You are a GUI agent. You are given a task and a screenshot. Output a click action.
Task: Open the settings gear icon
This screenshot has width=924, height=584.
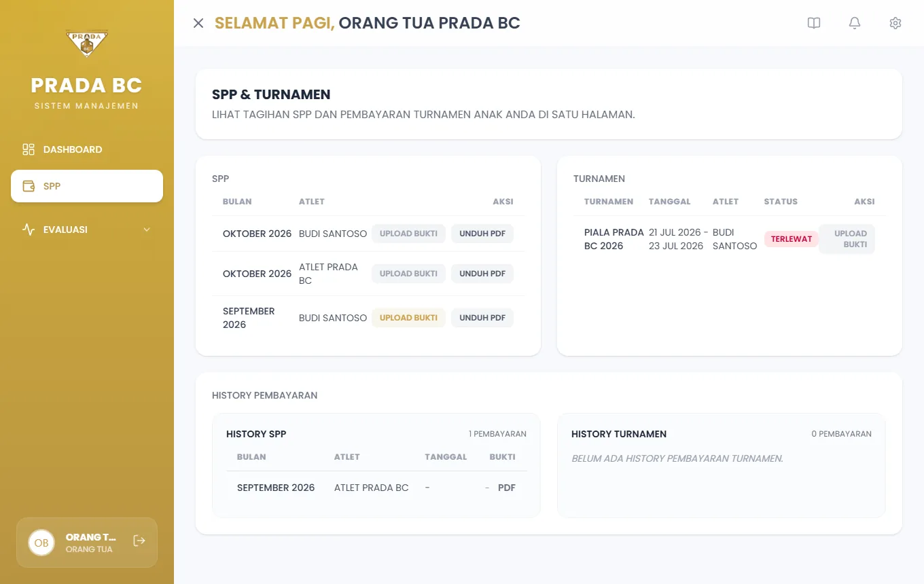(x=895, y=23)
